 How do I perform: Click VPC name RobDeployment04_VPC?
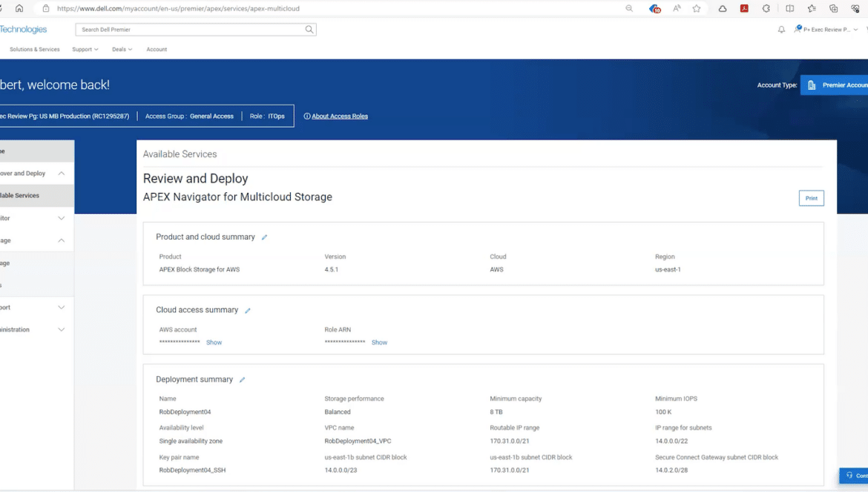[x=358, y=441]
